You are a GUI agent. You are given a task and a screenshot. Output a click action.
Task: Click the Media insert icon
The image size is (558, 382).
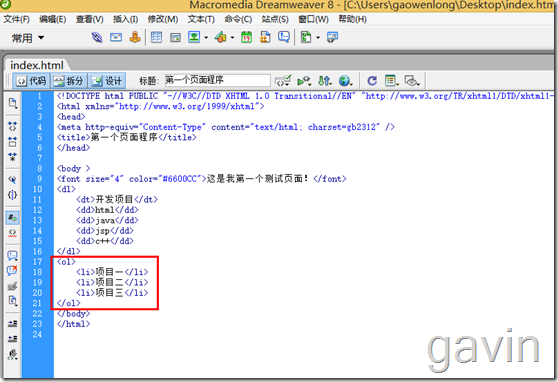[221, 37]
